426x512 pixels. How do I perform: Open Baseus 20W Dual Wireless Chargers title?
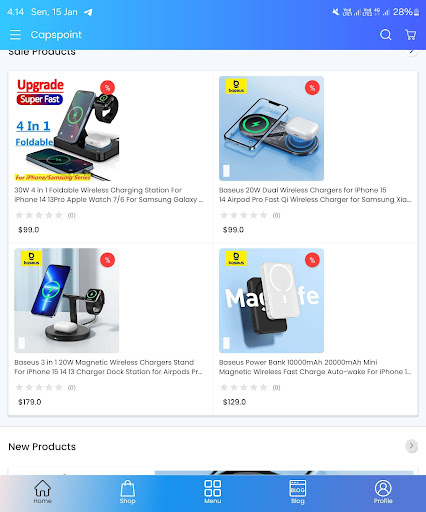[x=315, y=195]
